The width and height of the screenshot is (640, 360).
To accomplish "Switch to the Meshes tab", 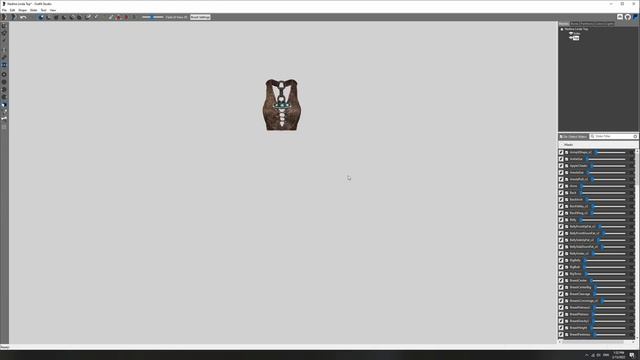I will pos(564,24).
